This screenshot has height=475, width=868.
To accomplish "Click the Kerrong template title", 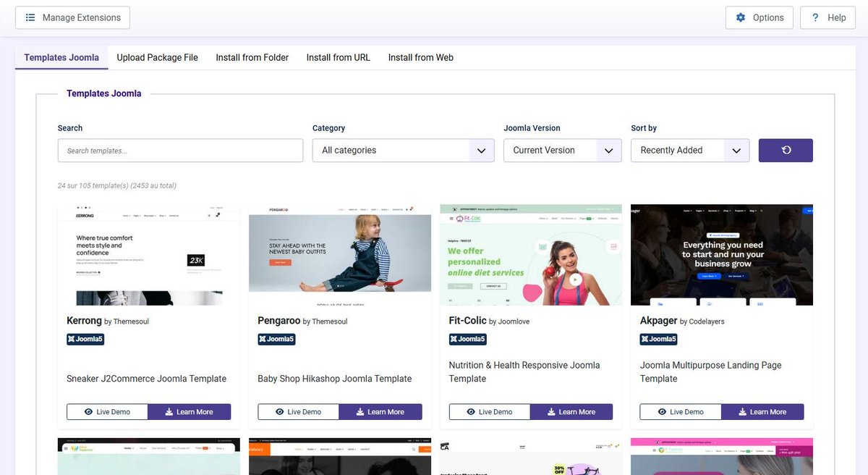I will [84, 320].
